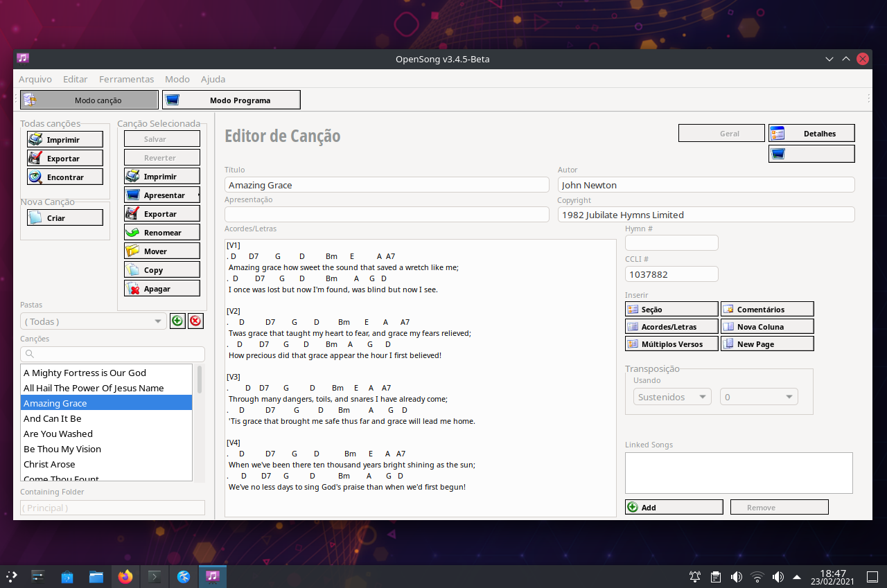The image size is (887, 588).
Task: Click the green Add button under Linked Songs
Action: [x=673, y=506]
